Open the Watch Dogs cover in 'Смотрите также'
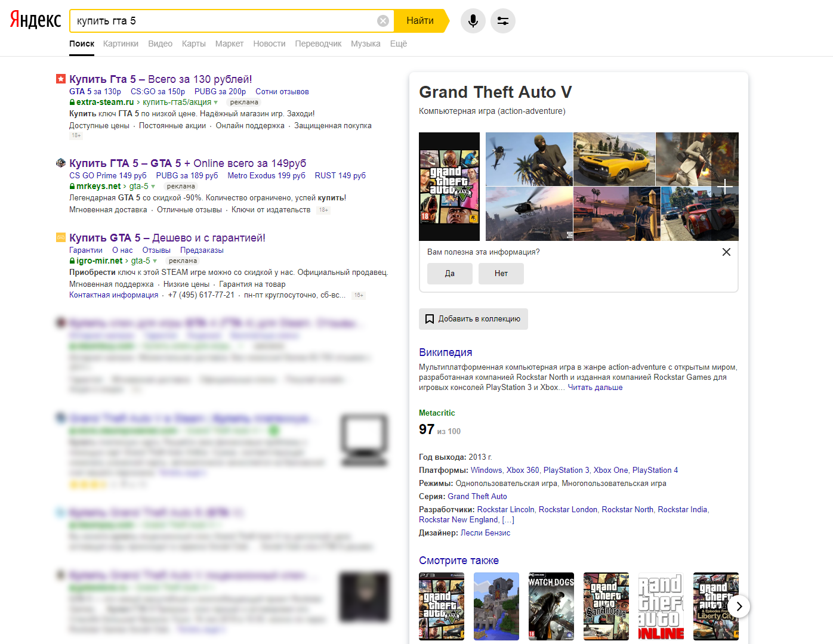Image resolution: width=833 pixels, height=644 pixels. point(551,606)
